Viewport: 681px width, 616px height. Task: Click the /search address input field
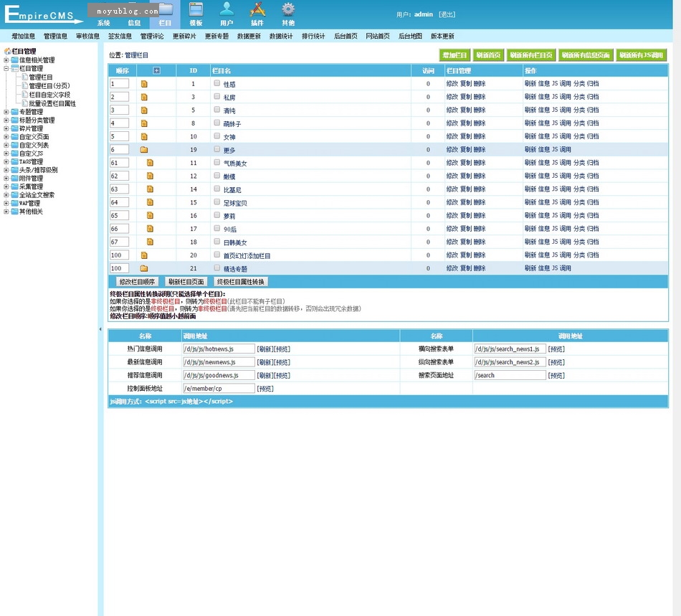click(x=510, y=375)
